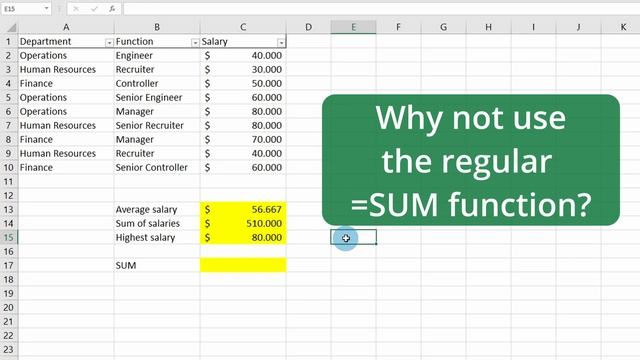Click the SUM label in row 17
The width and height of the screenshot is (640, 360).
tap(126, 266)
